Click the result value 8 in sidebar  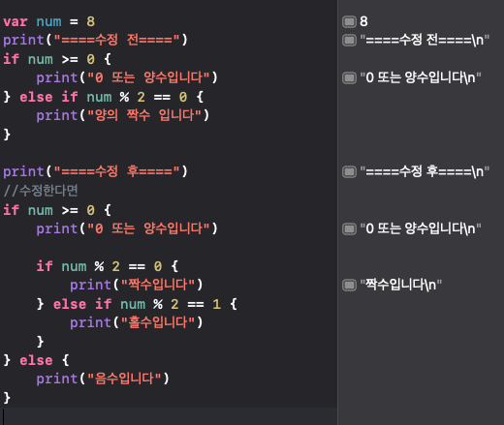click(363, 21)
